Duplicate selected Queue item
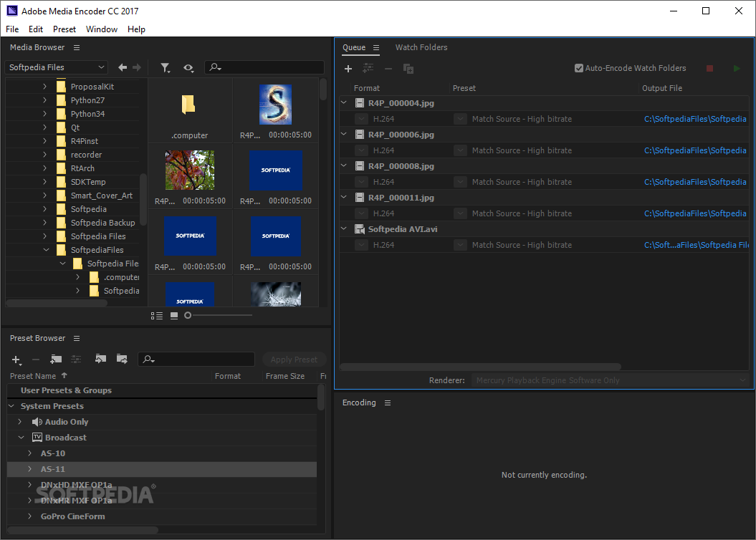The width and height of the screenshot is (756, 540). 408,69
